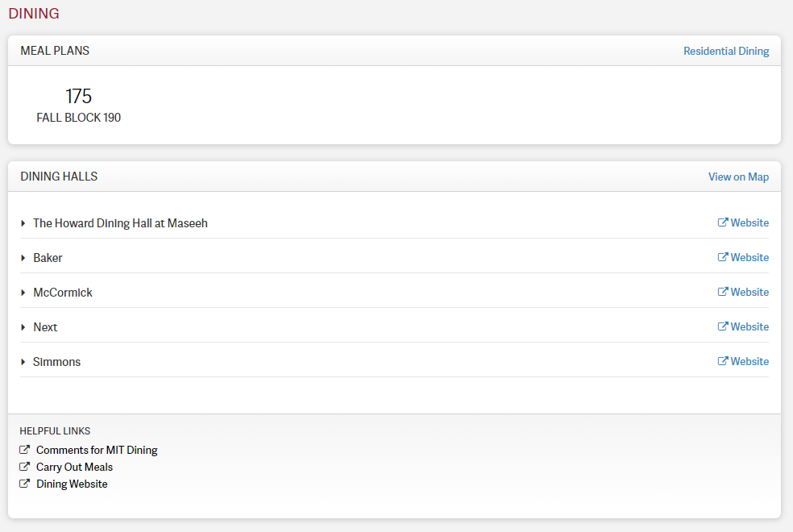Click icon next to Comments for MIT Dining

pyautogui.click(x=24, y=450)
